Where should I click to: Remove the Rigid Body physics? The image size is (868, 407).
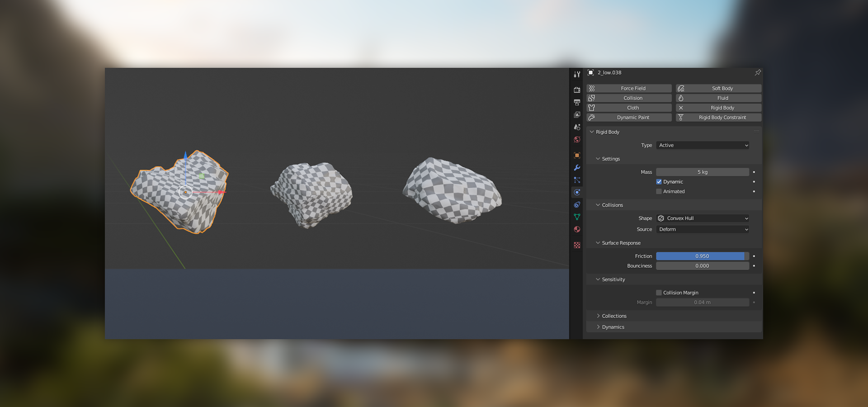(719, 108)
